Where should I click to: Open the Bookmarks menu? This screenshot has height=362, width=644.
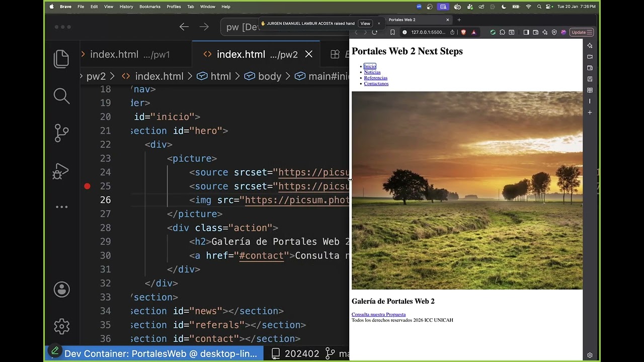pyautogui.click(x=150, y=7)
